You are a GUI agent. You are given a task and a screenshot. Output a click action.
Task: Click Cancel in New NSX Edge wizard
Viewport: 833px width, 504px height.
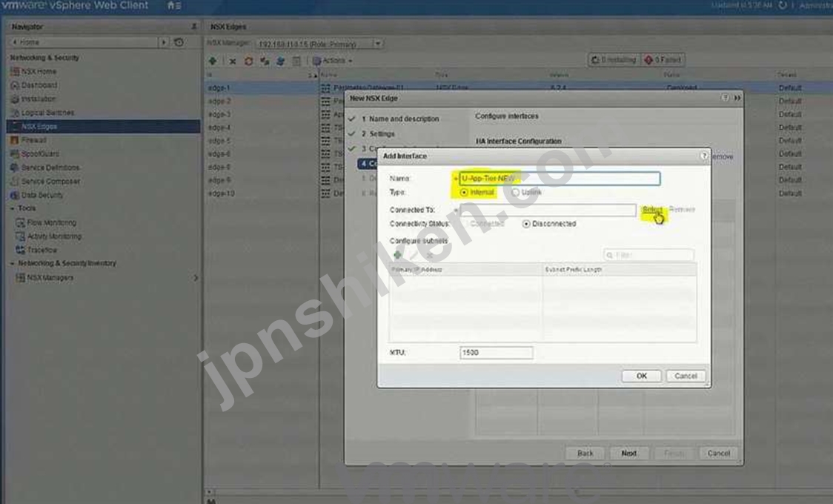(x=719, y=453)
